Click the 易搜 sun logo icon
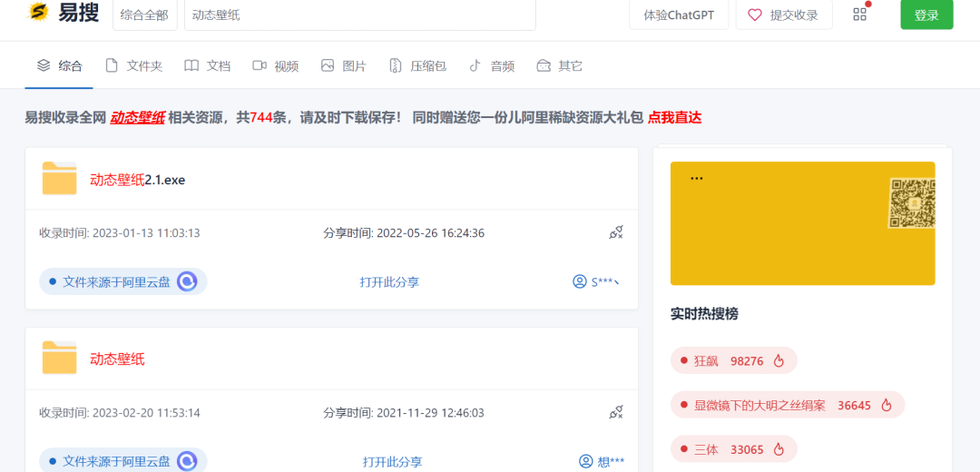 pyautogui.click(x=39, y=11)
